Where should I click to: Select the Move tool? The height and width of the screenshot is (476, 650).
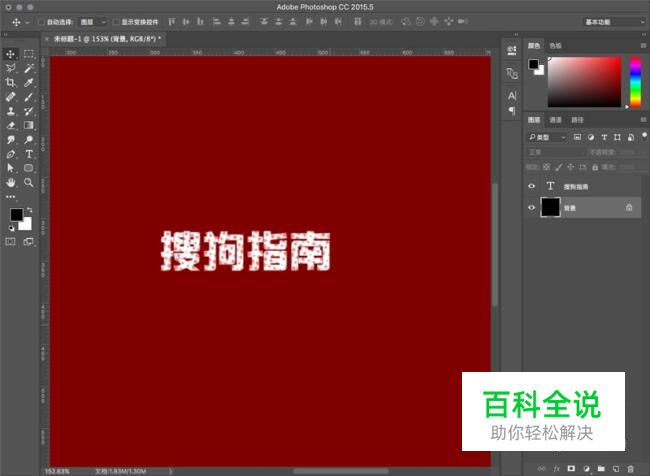point(10,54)
